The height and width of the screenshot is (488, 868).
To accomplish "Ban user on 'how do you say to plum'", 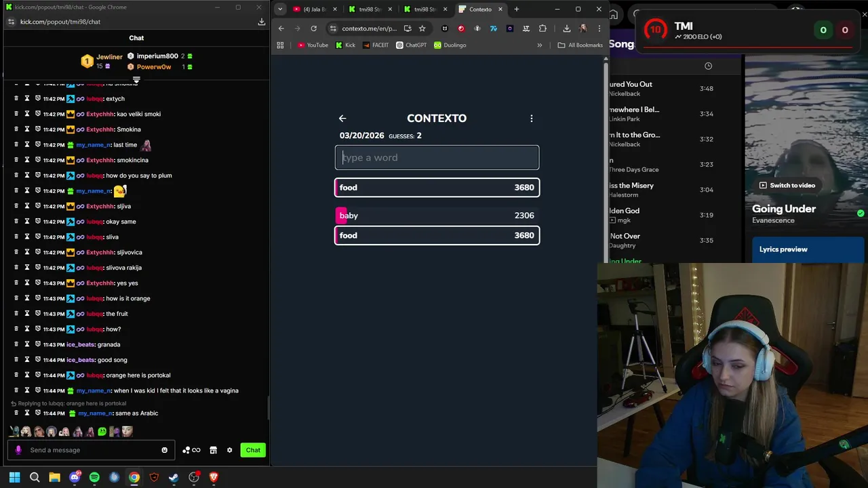I will 38,176.
